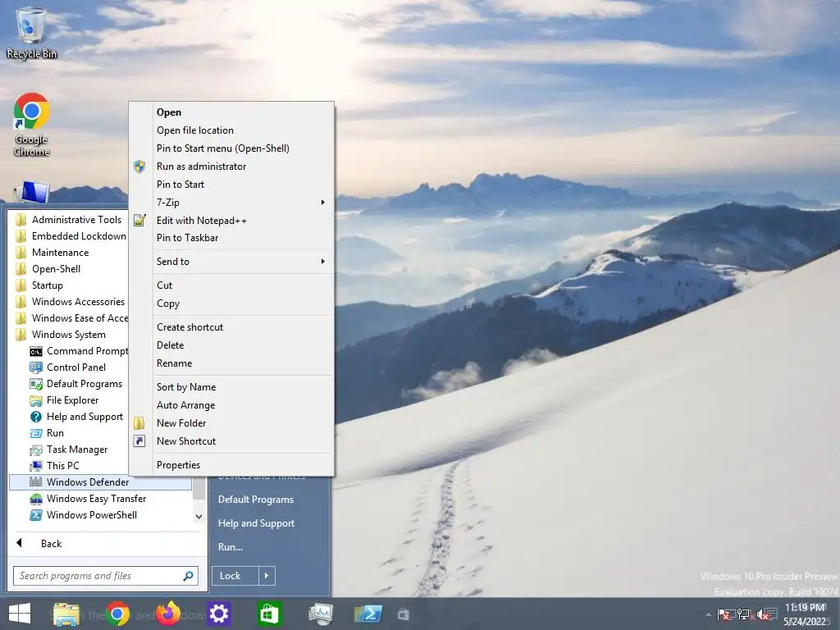The width and height of the screenshot is (840, 630).
Task: Choose Properties in the context menu
Action: tap(231, 465)
